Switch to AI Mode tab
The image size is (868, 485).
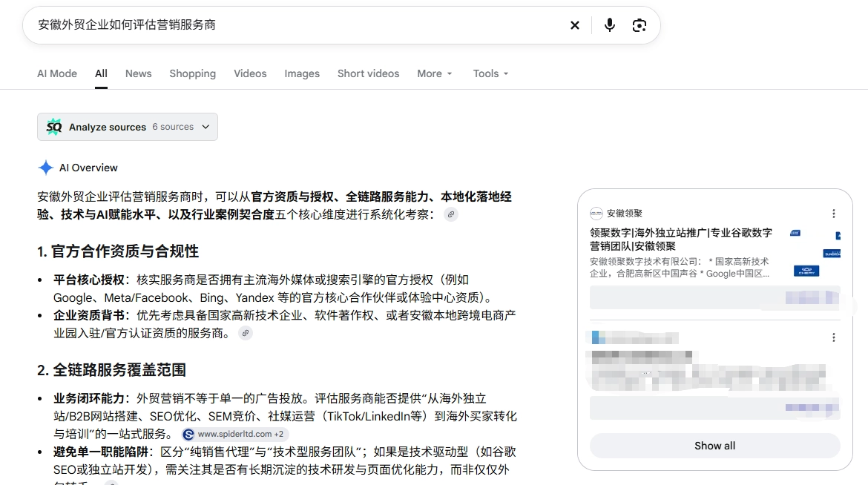point(57,73)
